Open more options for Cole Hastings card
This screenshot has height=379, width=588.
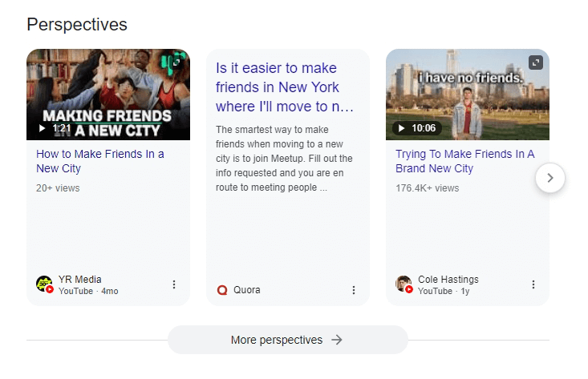pos(533,284)
